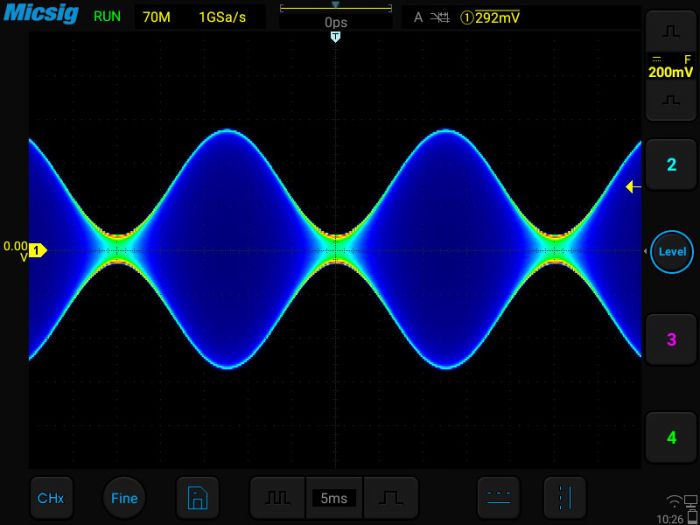Image resolution: width=700 pixels, height=525 pixels.
Task: Open the CHx channel selector
Action: (51, 498)
